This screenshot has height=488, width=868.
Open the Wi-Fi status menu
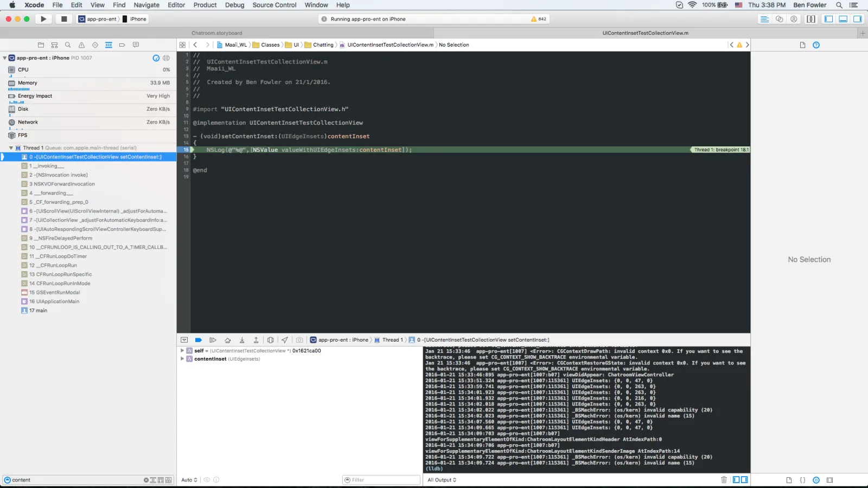[692, 5]
